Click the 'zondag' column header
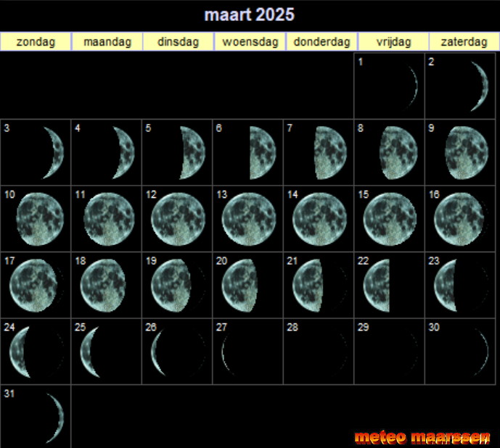500x448 pixels. coord(36,41)
